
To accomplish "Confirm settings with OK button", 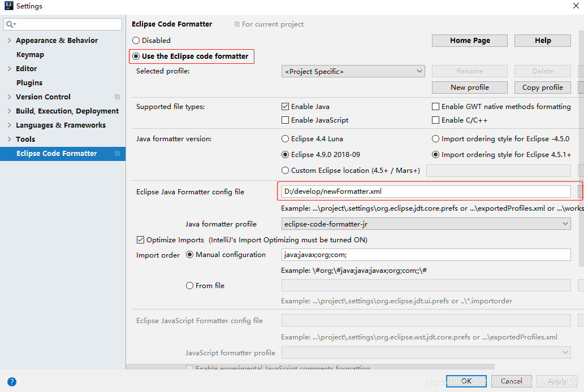I will tap(466, 381).
